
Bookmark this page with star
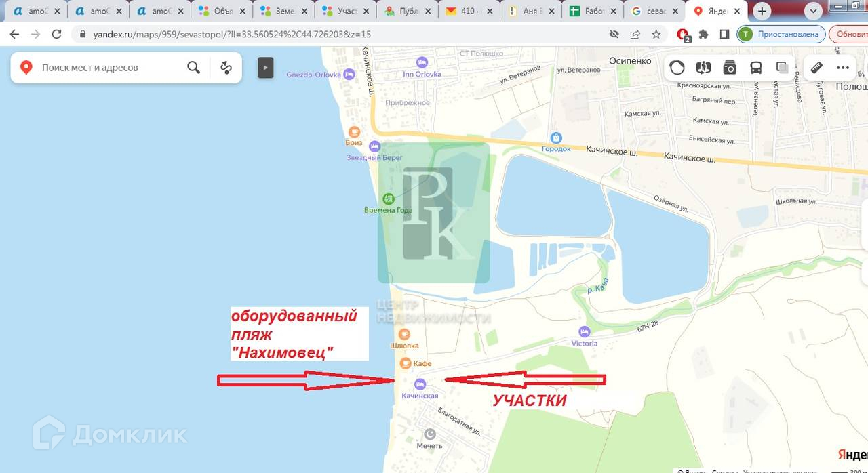coord(656,34)
